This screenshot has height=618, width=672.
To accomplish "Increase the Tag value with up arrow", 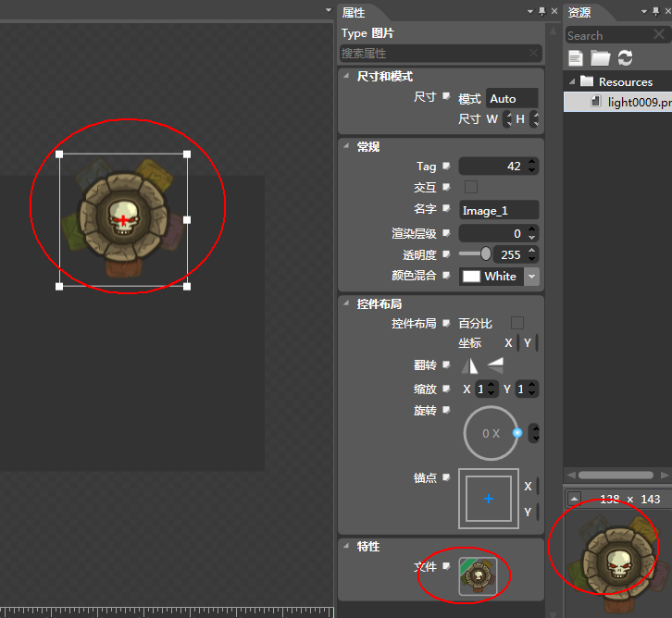I will point(531,163).
